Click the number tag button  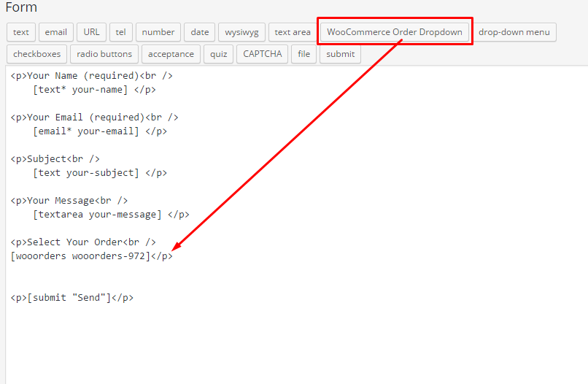tap(158, 32)
